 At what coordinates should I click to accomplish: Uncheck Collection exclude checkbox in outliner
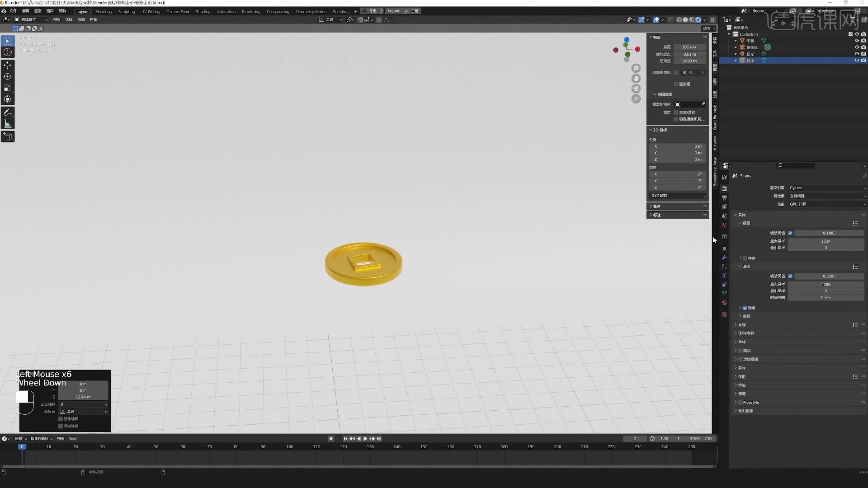(850, 34)
